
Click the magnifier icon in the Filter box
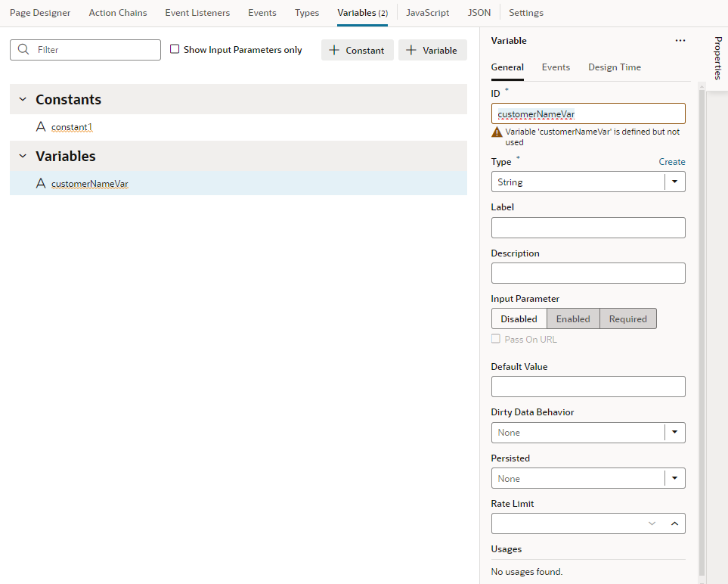[22, 49]
